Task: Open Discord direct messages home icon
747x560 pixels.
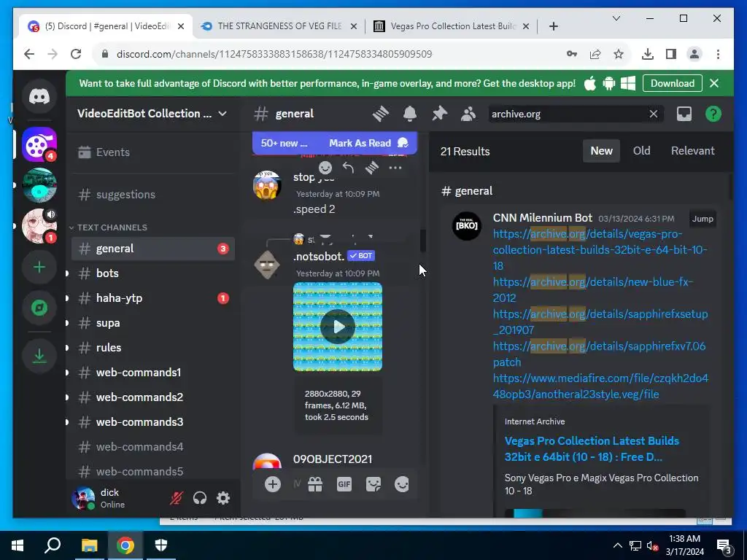Action: click(39, 97)
